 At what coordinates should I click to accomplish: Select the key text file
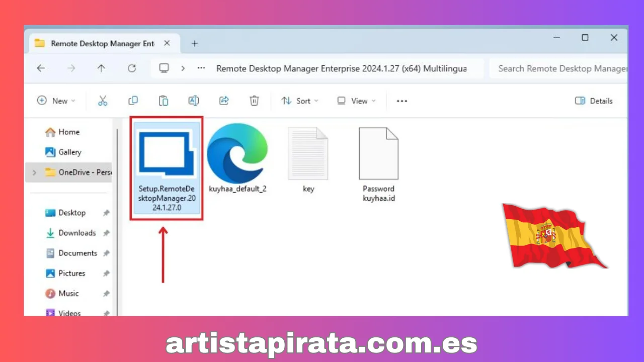pyautogui.click(x=308, y=159)
